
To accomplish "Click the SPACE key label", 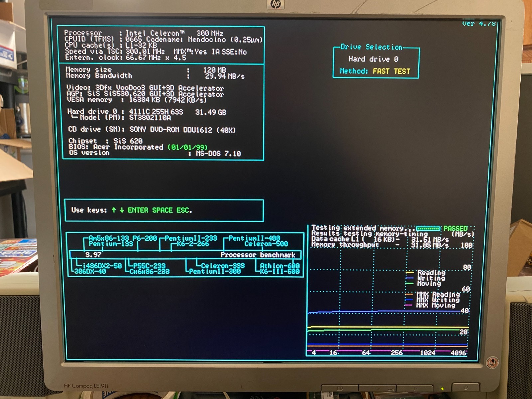I will point(162,210).
